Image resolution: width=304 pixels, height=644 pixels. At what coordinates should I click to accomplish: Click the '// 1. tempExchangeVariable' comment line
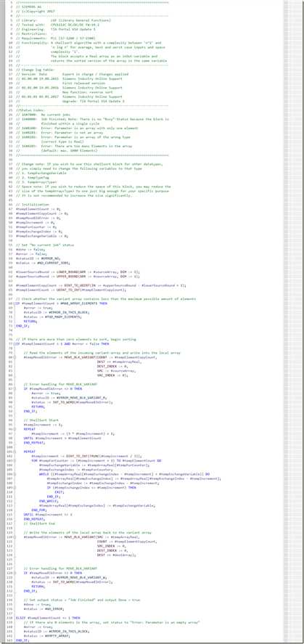(x=41, y=173)
